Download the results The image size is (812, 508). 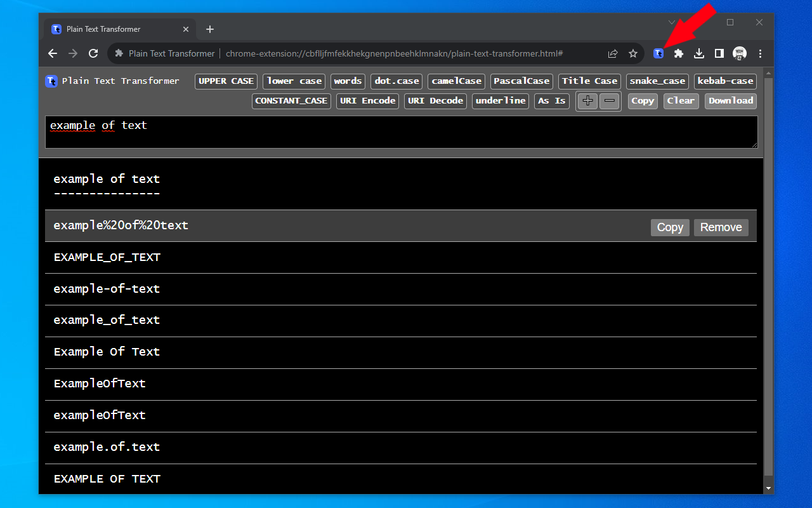(731, 101)
